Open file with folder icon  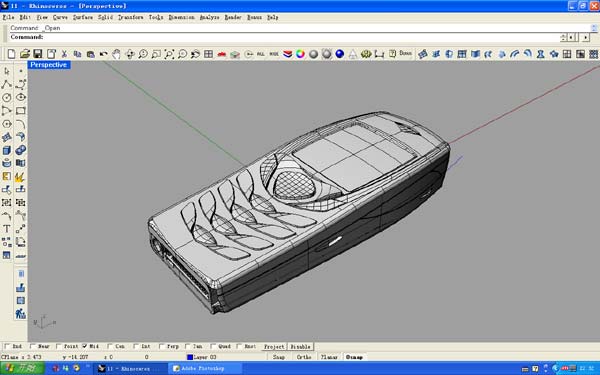[x=25, y=54]
